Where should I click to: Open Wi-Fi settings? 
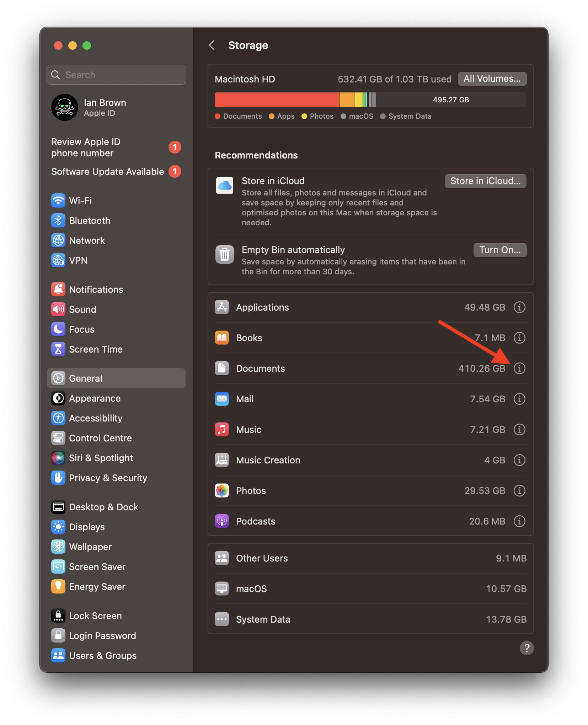(x=116, y=201)
